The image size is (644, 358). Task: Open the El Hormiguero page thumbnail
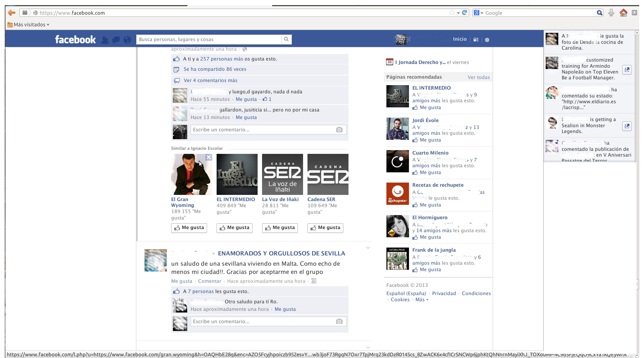(398, 226)
